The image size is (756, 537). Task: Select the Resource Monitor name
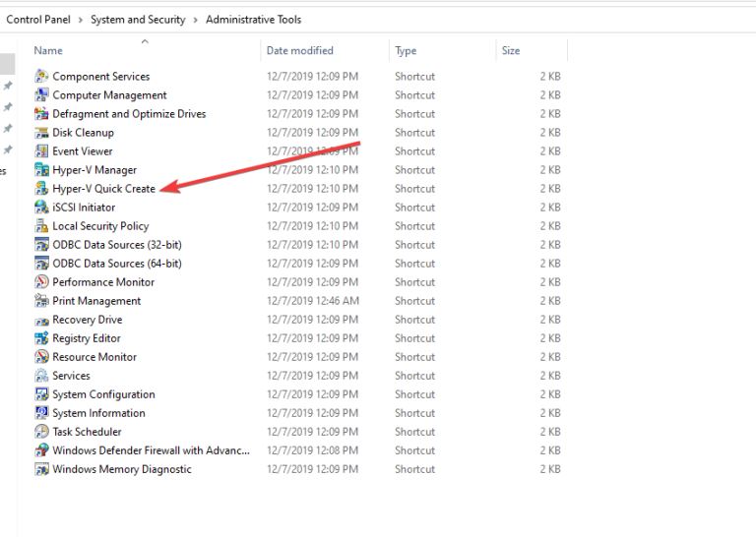pyautogui.click(x=94, y=357)
